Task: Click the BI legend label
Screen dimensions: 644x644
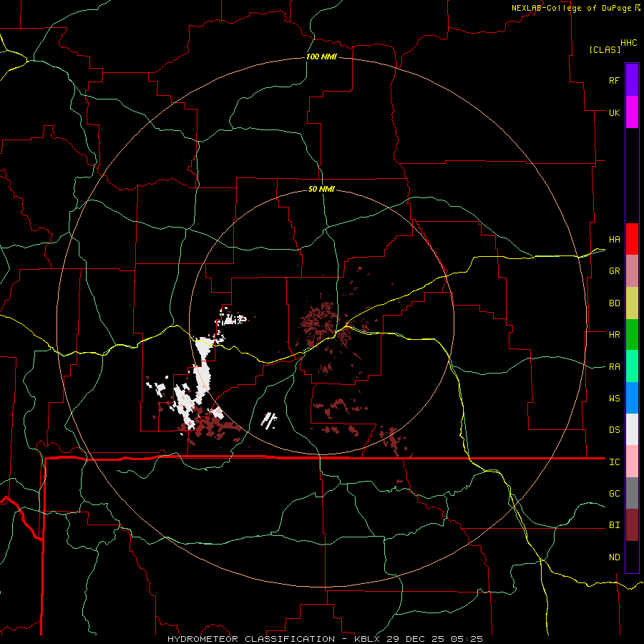Action: (614, 525)
